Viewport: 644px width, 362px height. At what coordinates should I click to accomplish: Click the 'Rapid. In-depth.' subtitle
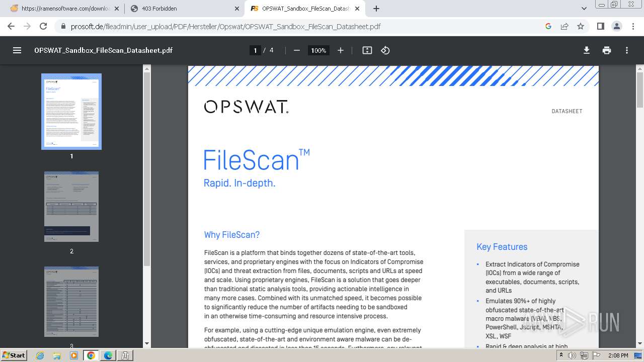(239, 183)
